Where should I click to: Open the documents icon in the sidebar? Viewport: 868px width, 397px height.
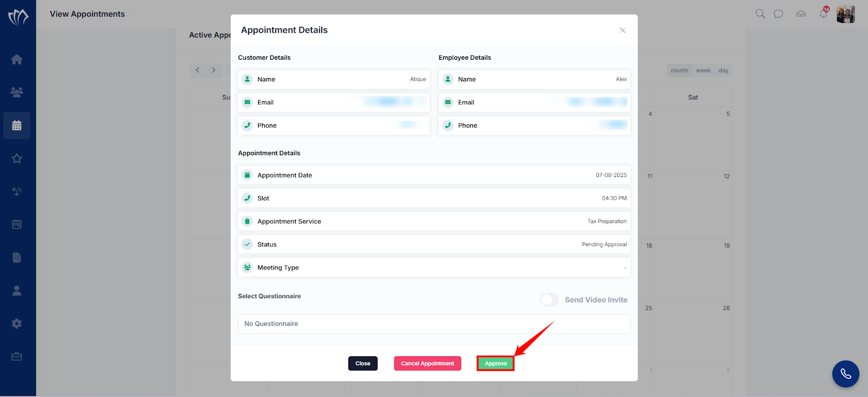(17, 257)
